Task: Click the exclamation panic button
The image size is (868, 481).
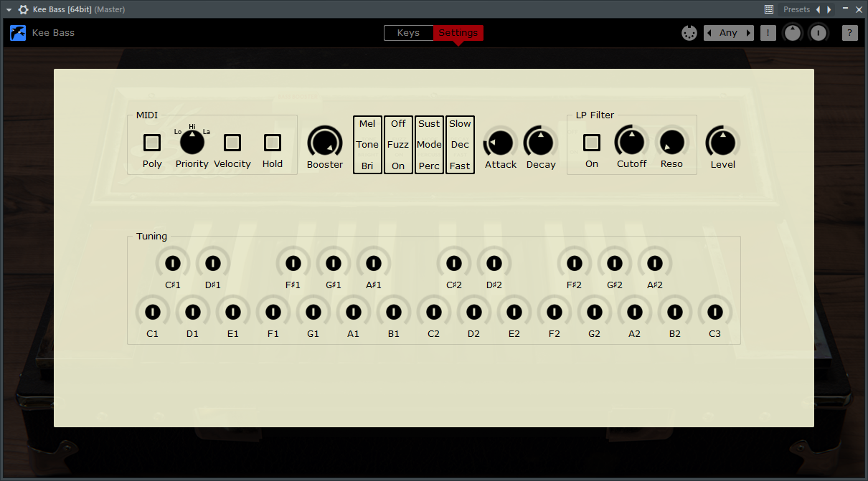Action: tap(768, 33)
